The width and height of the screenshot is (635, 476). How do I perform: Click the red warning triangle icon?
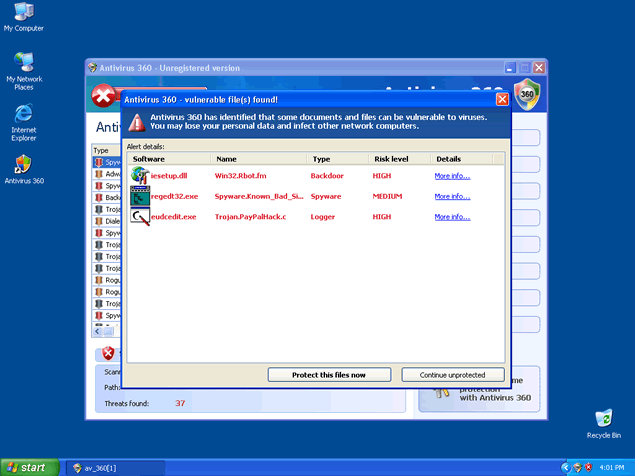pyautogui.click(x=135, y=122)
